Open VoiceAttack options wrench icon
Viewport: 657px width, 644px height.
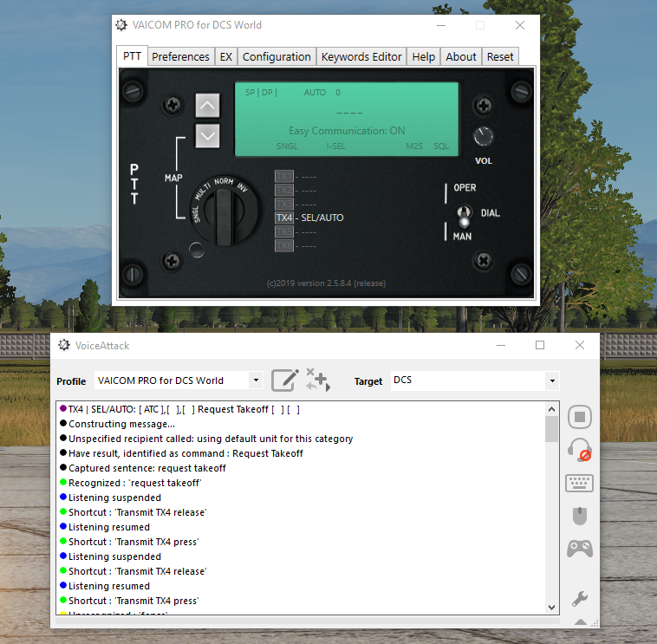point(580,599)
